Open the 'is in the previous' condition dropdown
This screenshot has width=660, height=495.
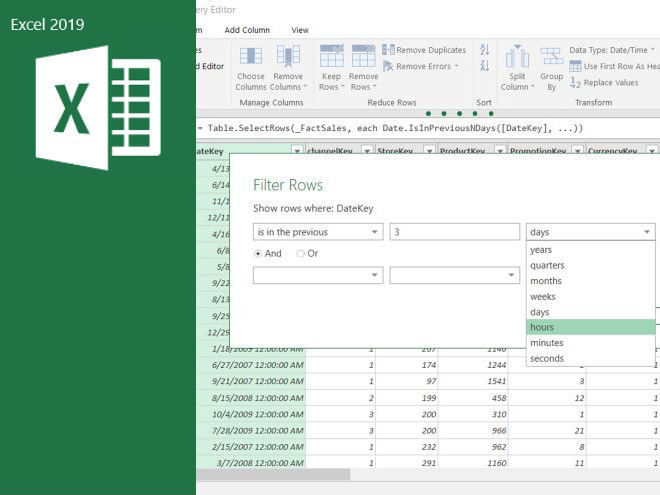(317, 232)
